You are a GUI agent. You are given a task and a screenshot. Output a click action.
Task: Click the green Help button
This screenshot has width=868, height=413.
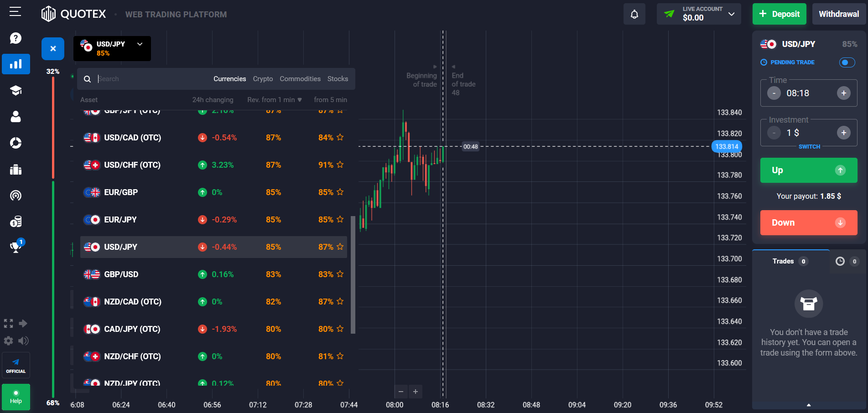[x=16, y=397]
